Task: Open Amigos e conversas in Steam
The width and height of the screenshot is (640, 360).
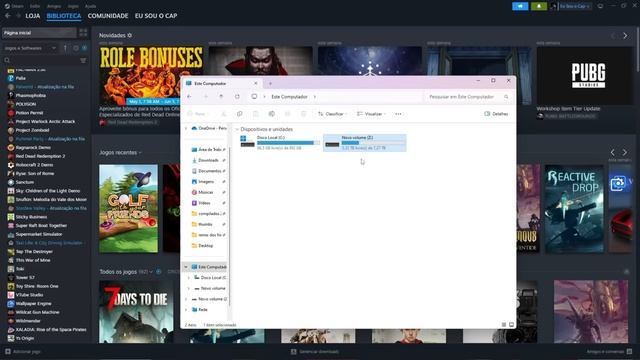Action: click(x=609, y=351)
